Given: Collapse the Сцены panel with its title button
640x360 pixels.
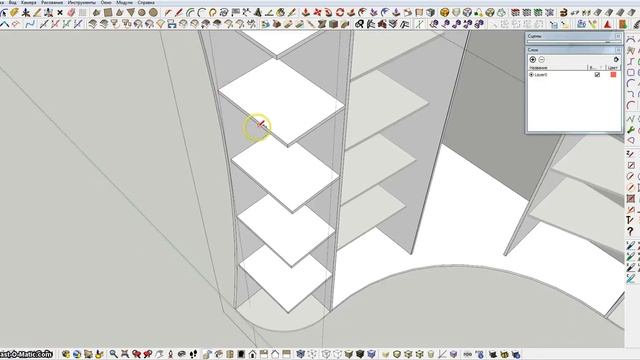Looking at the screenshot, I should tap(618, 36).
